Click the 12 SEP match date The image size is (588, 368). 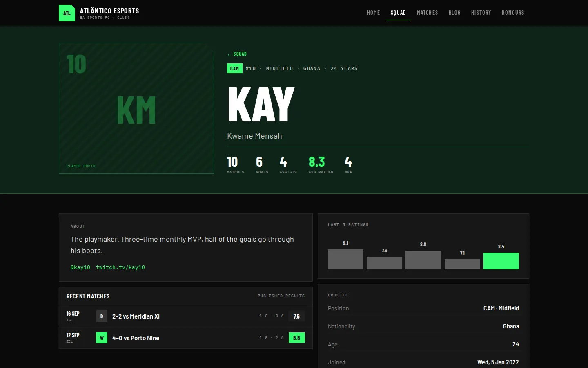point(73,335)
